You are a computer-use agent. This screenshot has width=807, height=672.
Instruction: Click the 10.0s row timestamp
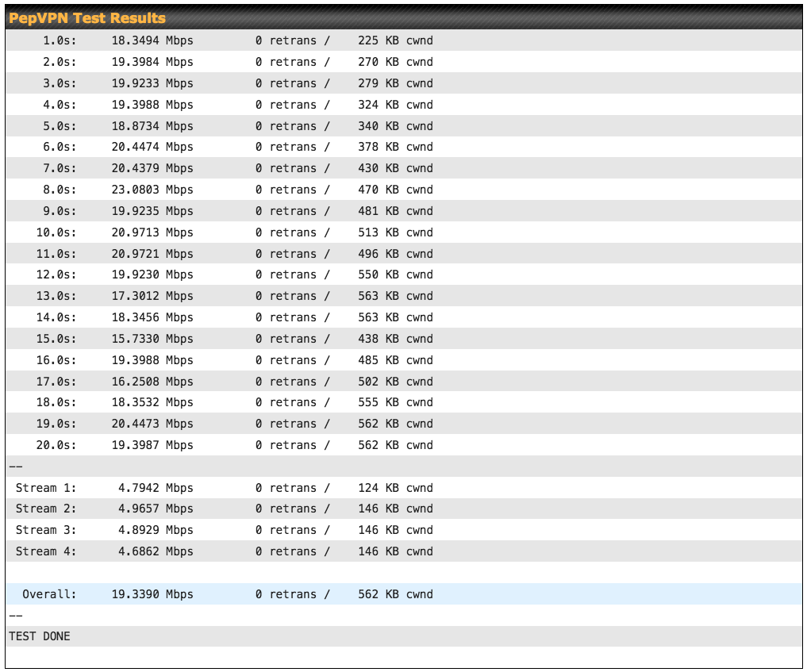[56, 232]
